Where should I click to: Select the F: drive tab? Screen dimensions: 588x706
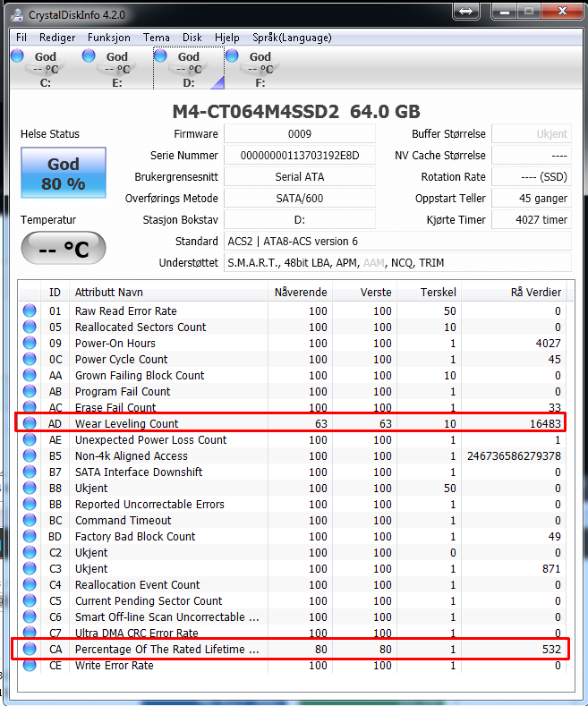[x=260, y=68]
